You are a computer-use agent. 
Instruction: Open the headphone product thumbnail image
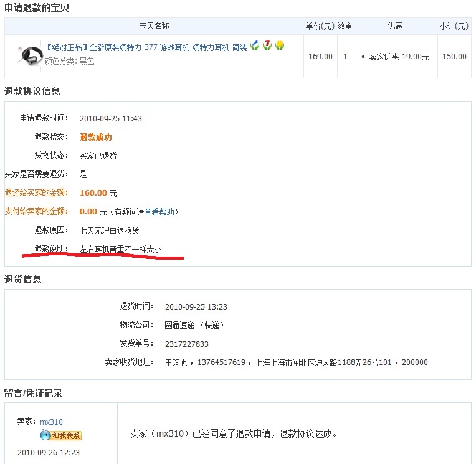coord(25,56)
